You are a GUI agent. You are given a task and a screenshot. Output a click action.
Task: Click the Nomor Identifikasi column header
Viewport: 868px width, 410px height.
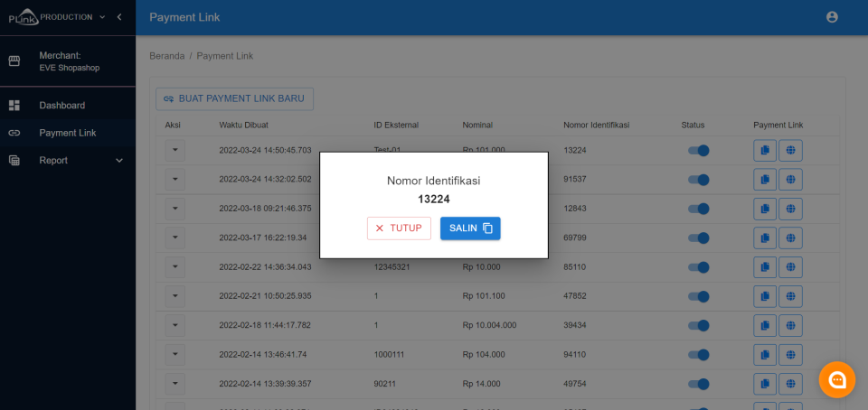pos(596,125)
